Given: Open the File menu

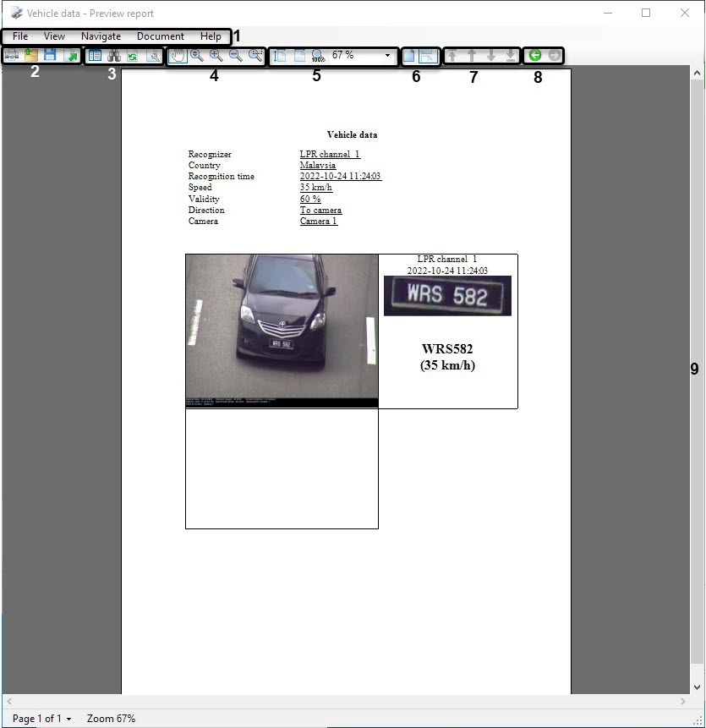Looking at the screenshot, I should coord(20,36).
